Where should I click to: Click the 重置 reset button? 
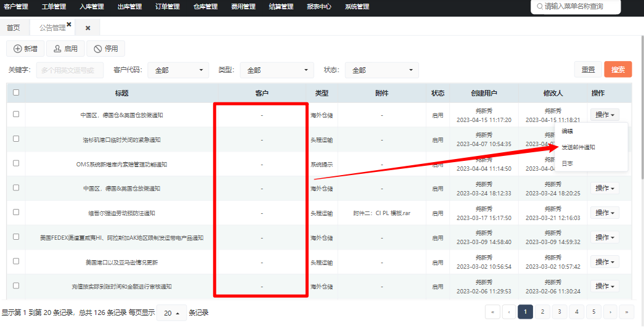pos(588,70)
